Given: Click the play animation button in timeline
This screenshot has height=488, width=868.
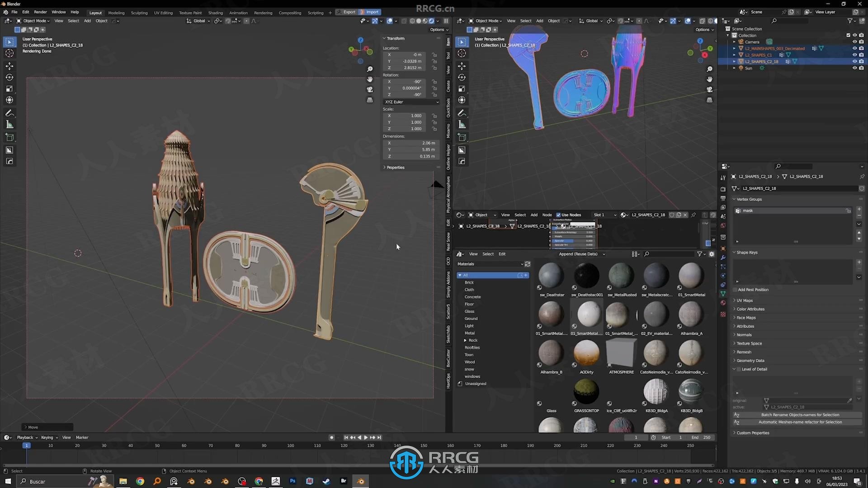Looking at the screenshot, I should [x=366, y=437].
